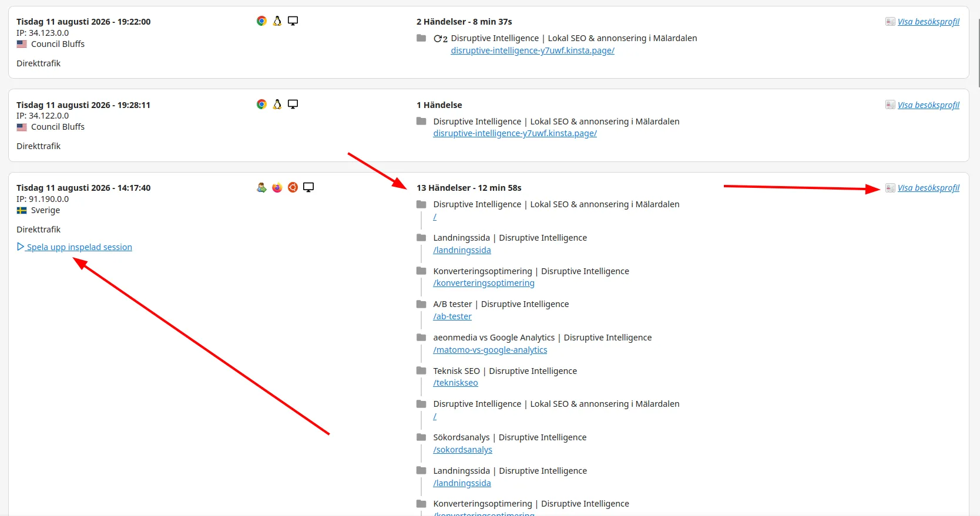
Task: Click the Chrome browser icon in the 19:22:00 visit
Action: point(261,21)
